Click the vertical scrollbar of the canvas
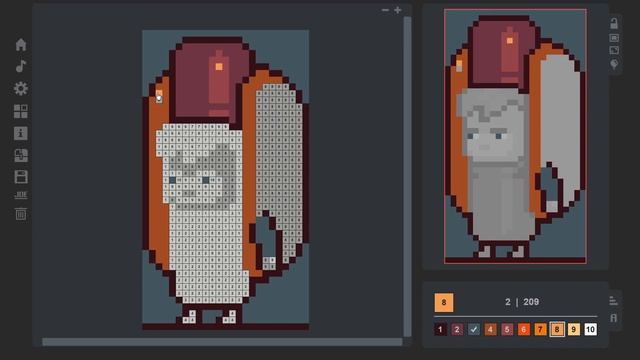The height and width of the screenshot is (360, 640). point(407,176)
